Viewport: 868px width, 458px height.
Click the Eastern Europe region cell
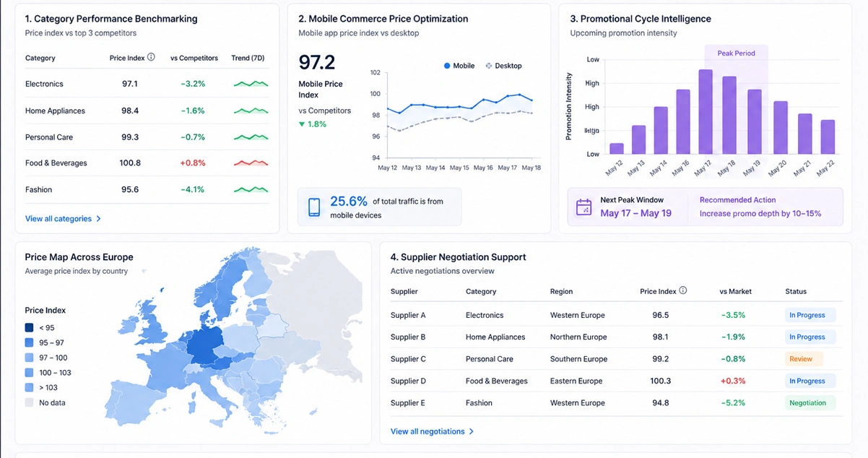tap(576, 381)
